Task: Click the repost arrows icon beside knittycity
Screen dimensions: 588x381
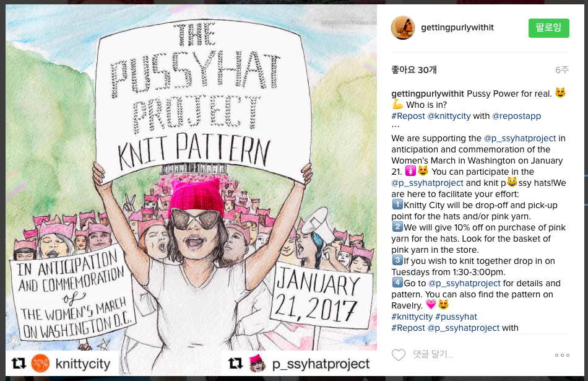Action: [19, 363]
